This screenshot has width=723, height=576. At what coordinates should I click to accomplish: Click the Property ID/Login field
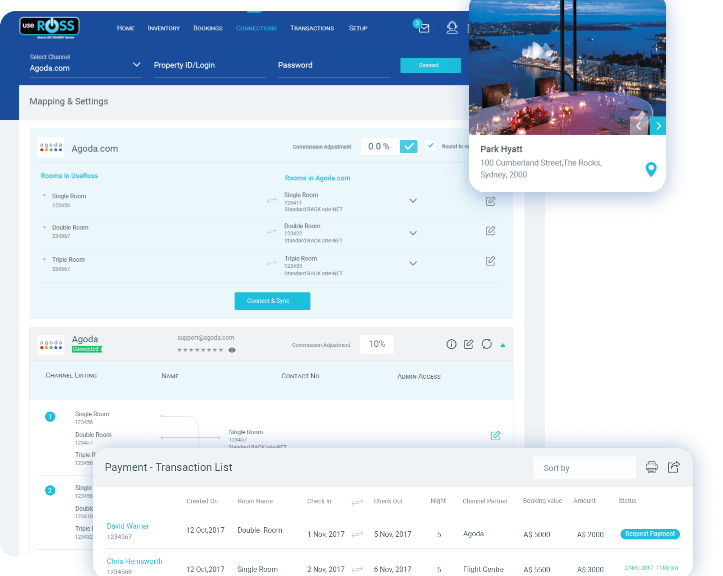(210, 65)
